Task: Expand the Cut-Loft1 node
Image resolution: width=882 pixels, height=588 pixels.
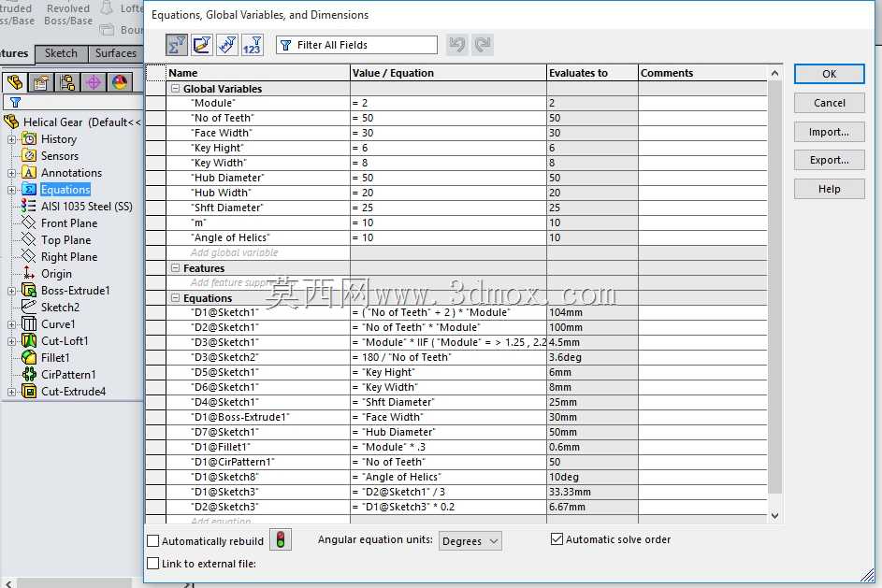Action: click(12, 341)
